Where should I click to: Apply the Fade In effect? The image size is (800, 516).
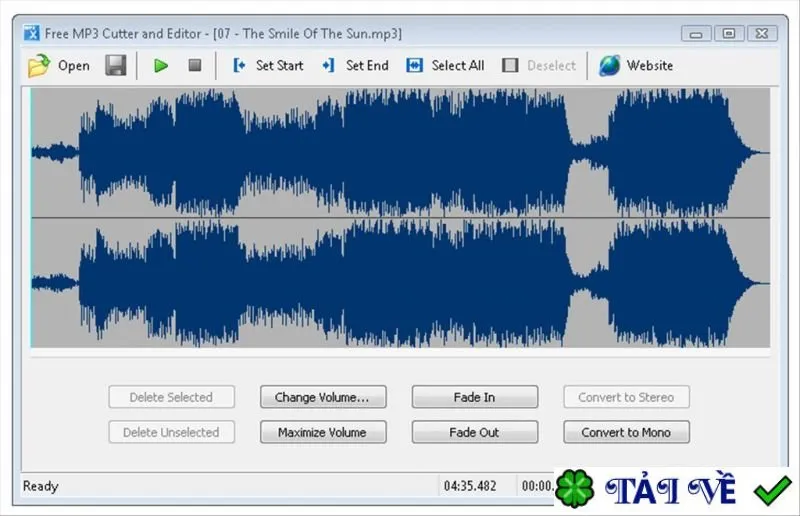[x=474, y=397]
